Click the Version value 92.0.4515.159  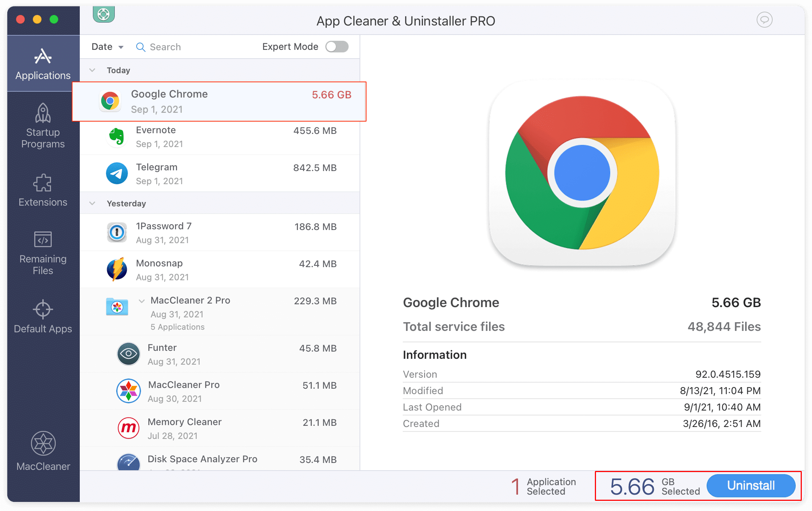coord(728,374)
